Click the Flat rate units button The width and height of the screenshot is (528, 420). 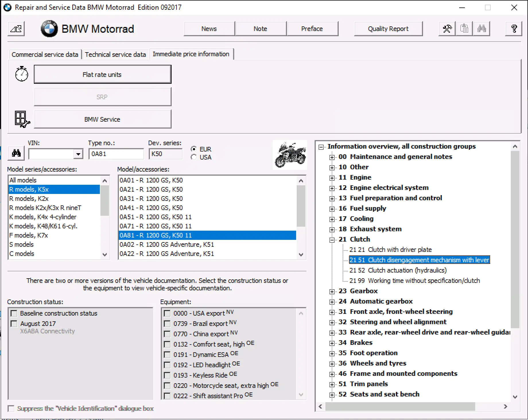pos(102,75)
